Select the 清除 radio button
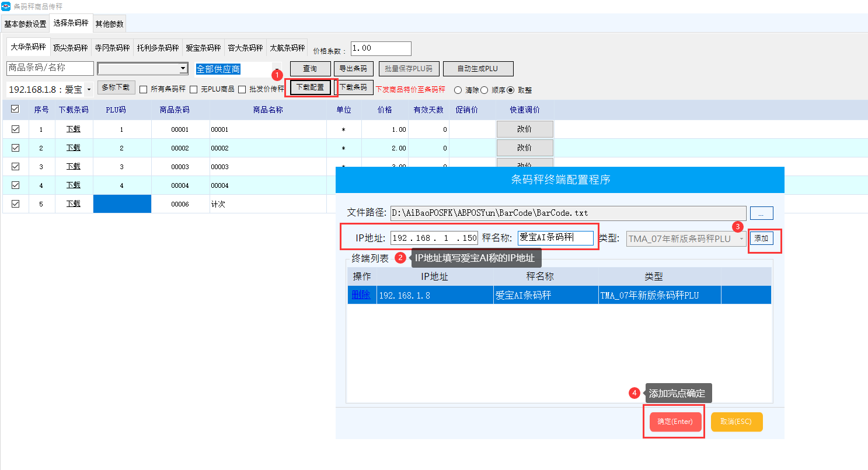The height and width of the screenshot is (470, 868). (x=458, y=90)
